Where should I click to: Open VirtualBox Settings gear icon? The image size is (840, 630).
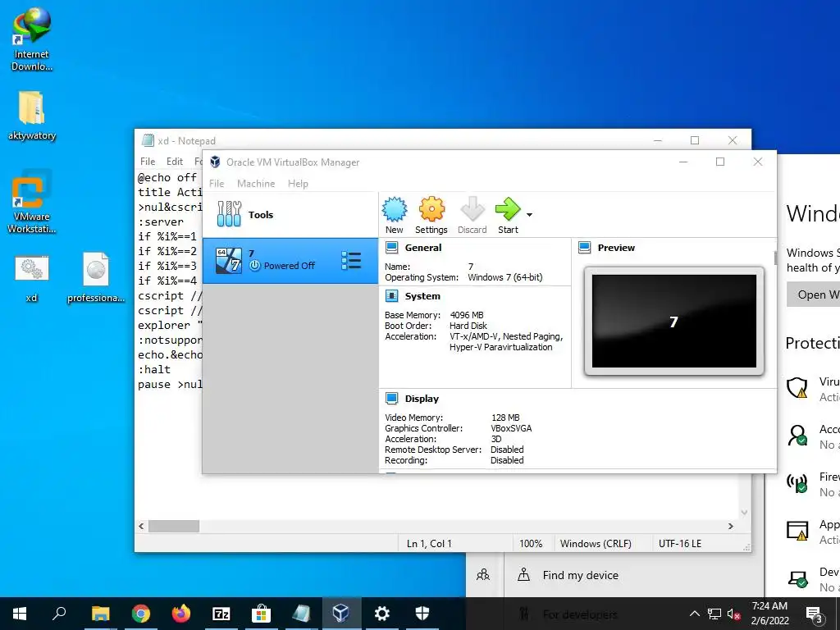pos(431,209)
